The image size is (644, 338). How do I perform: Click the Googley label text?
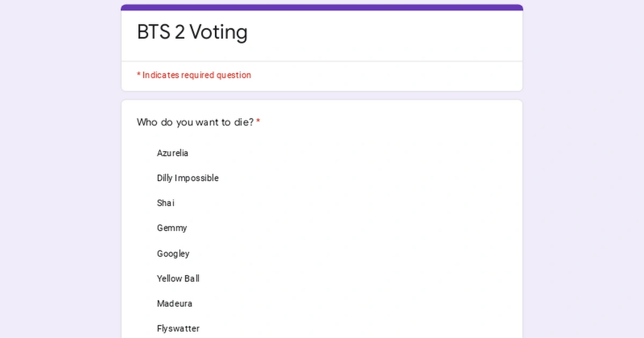tap(173, 253)
